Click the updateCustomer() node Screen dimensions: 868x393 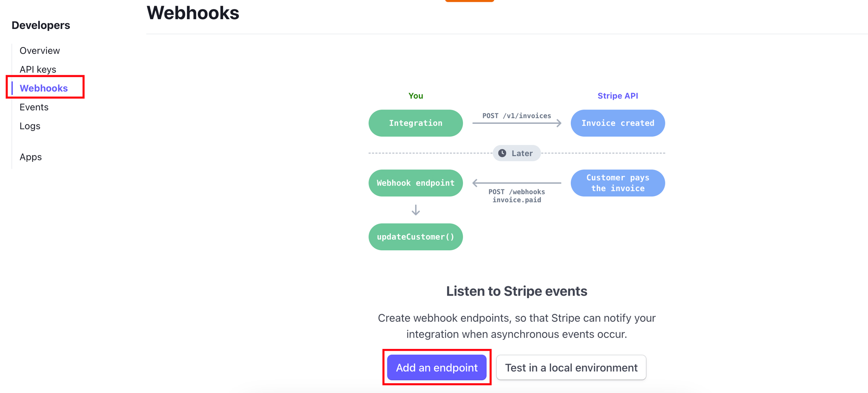(416, 237)
